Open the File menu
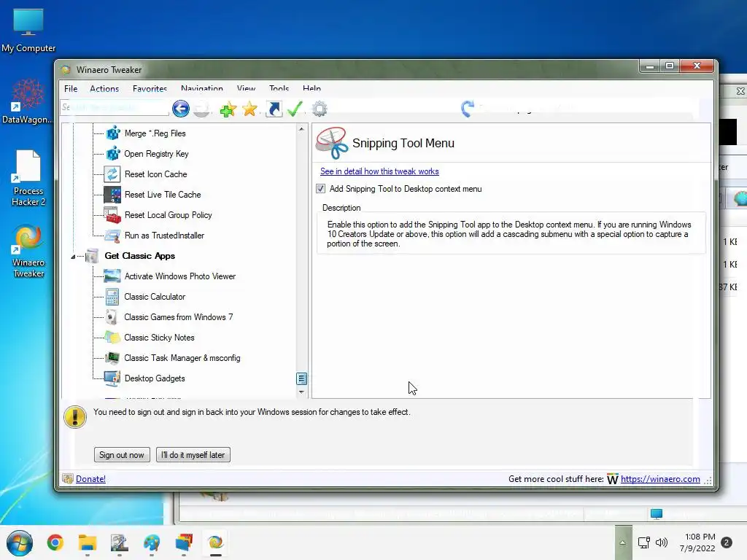 pos(71,88)
